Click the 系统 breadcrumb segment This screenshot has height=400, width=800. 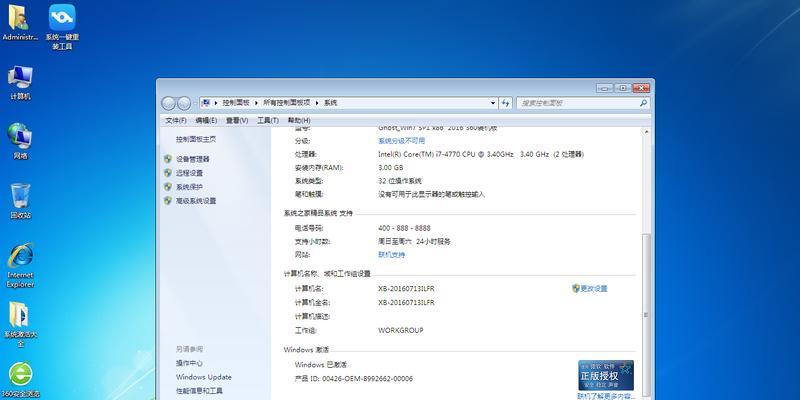pos(330,103)
